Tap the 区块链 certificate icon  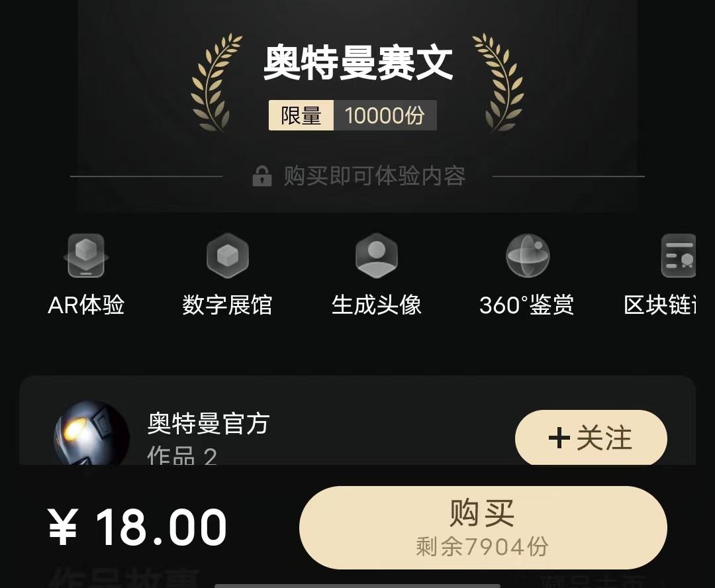[678, 256]
